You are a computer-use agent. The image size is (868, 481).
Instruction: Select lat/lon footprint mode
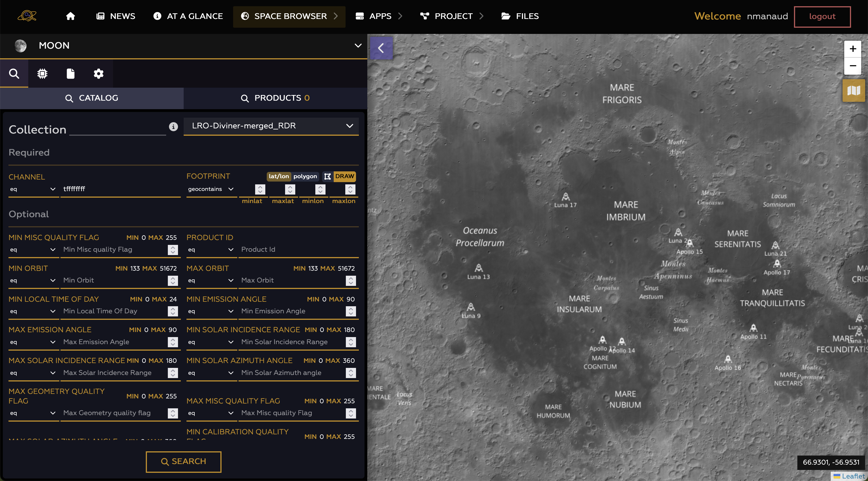pos(279,176)
